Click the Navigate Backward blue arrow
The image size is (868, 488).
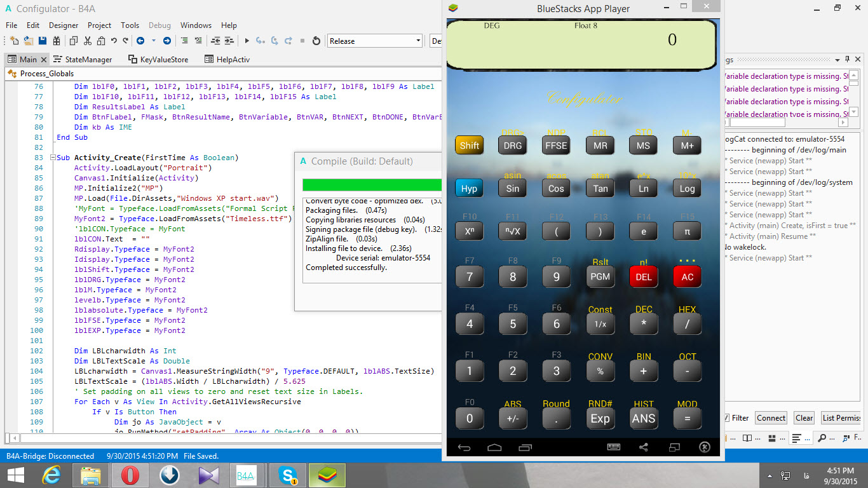(140, 41)
